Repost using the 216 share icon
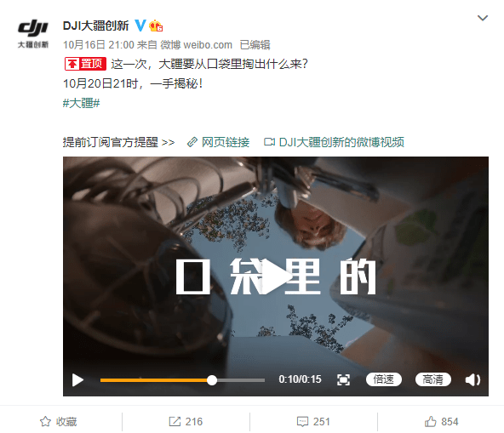Screen dimensions: 504x433 pos(186,422)
